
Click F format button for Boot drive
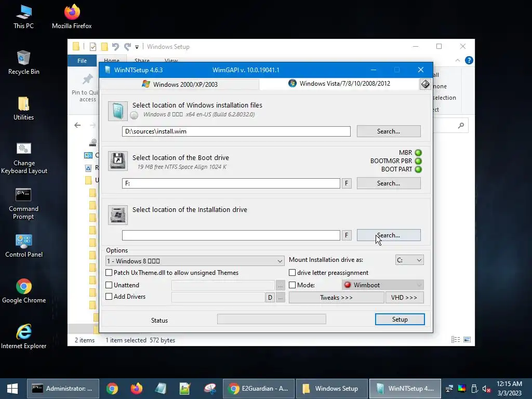347,183
